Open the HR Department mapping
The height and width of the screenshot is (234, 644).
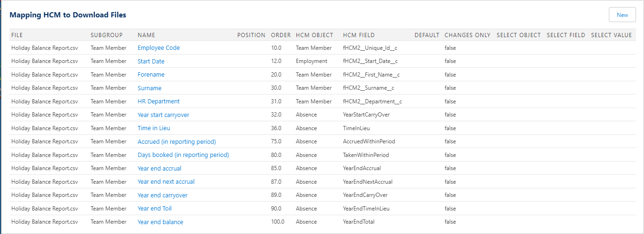click(159, 101)
